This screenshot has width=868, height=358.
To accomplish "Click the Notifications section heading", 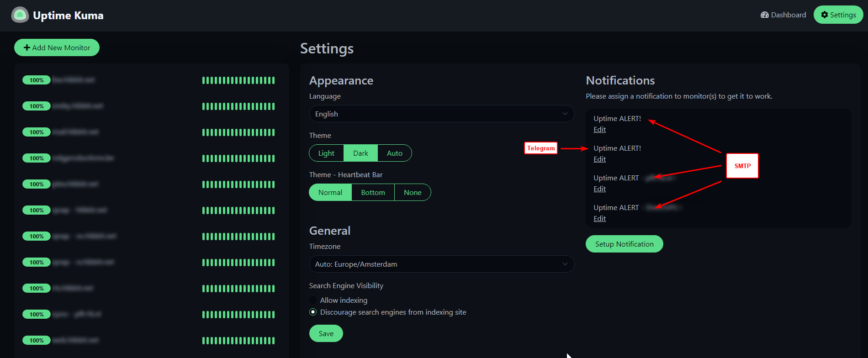I will click(620, 80).
